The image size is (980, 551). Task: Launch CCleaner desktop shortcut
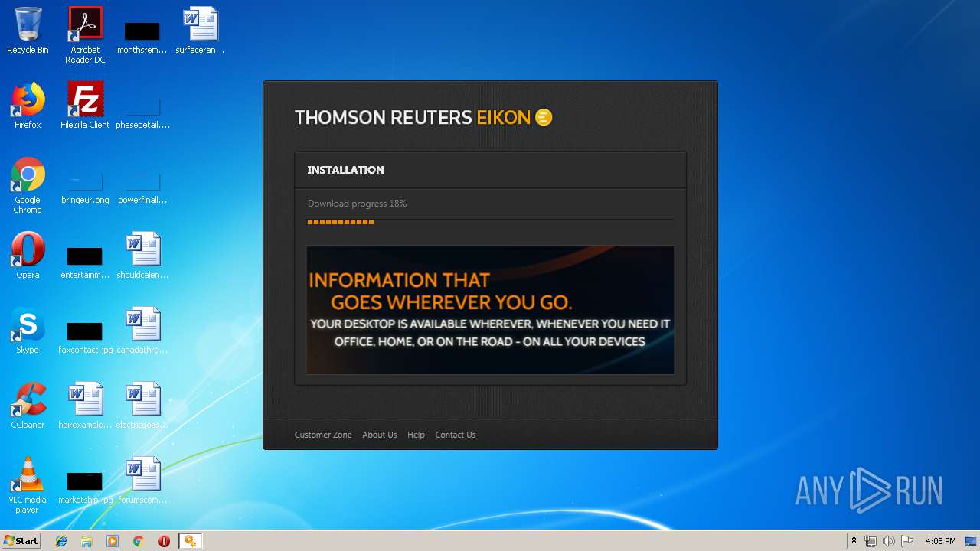(28, 406)
